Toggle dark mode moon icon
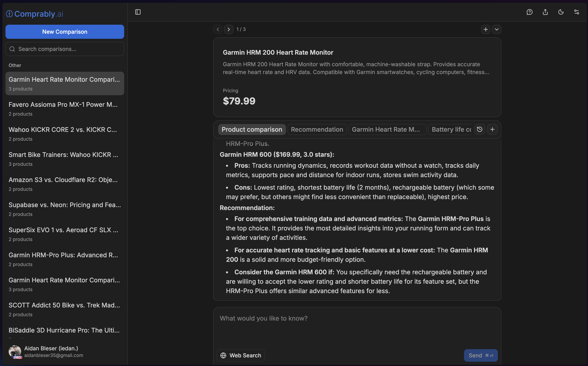The image size is (588, 366). click(561, 12)
